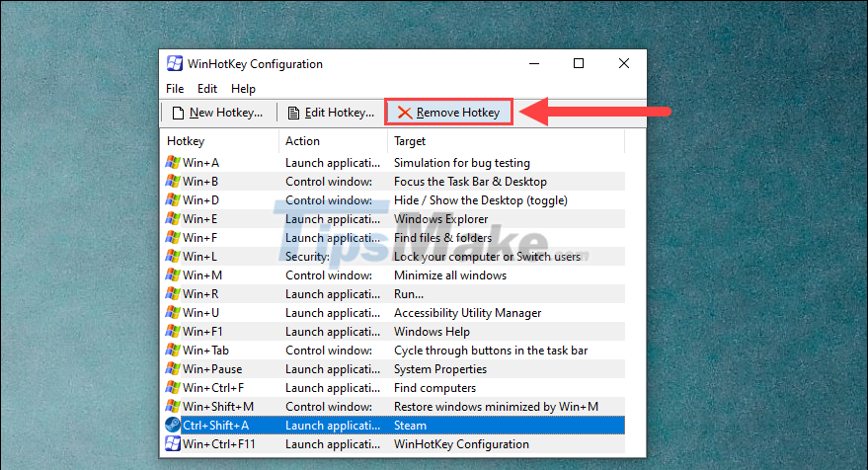Click target 'System Properties'
This screenshot has height=470, width=868.
pyautogui.click(x=440, y=369)
